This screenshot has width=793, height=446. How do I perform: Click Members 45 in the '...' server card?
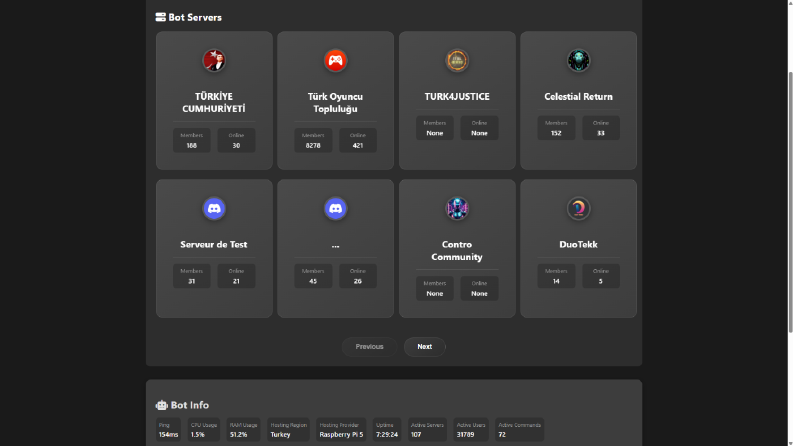[x=313, y=276]
